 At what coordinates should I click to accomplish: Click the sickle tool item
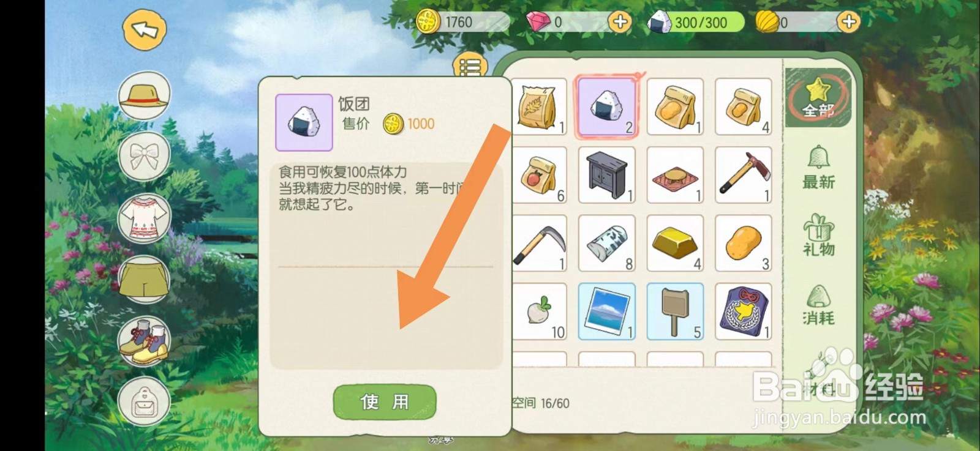[540, 244]
